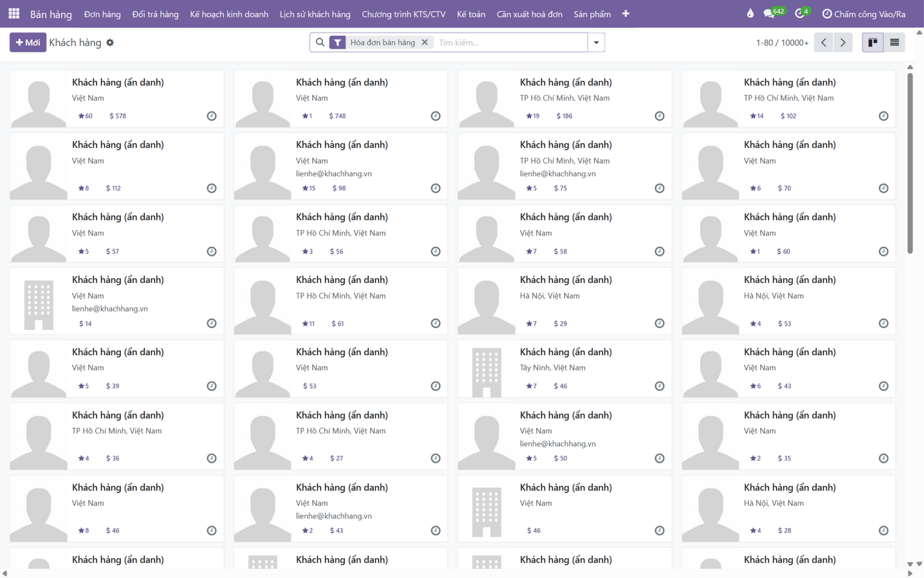The image size is (924, 578).
Task: Open the Đơn hàng menu
Action: pos(102,14)
